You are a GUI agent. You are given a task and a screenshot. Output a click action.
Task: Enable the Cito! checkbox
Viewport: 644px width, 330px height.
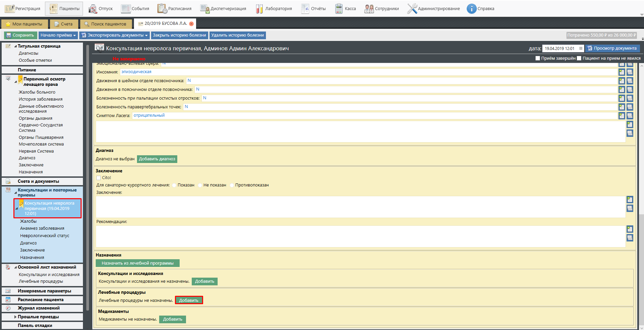[x=99, y=178]
